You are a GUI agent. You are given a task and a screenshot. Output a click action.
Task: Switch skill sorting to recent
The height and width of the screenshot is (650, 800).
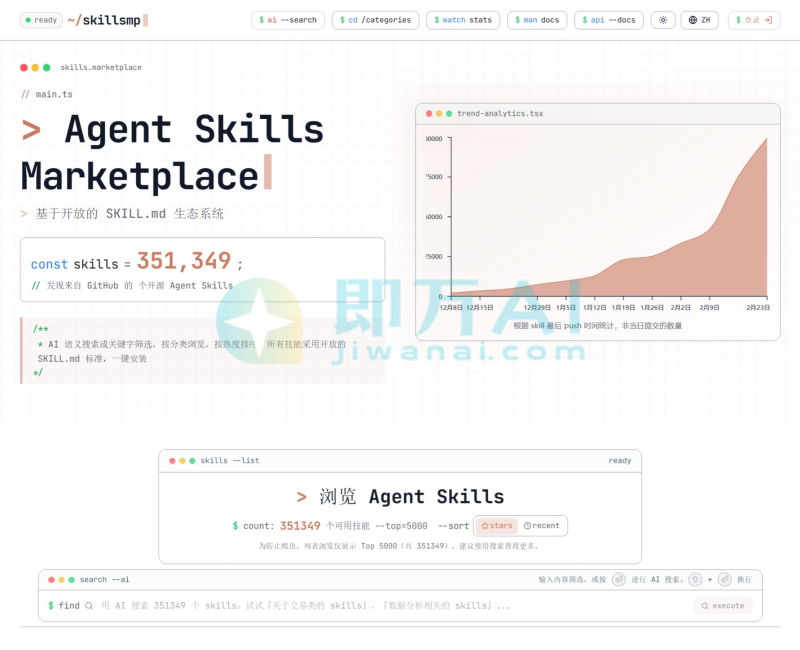pos(543,526)
